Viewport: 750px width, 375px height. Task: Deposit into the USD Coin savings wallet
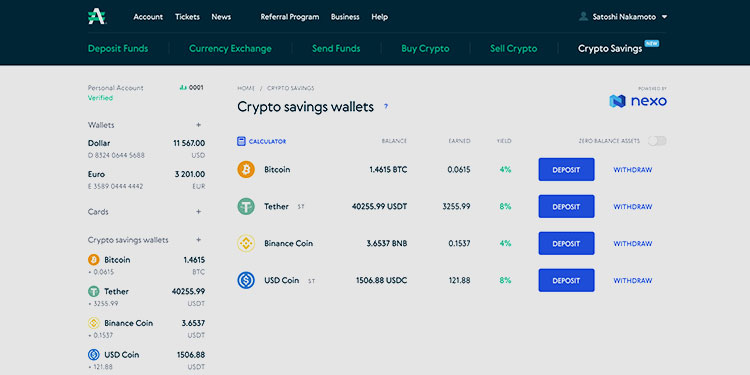coord(566,280)
